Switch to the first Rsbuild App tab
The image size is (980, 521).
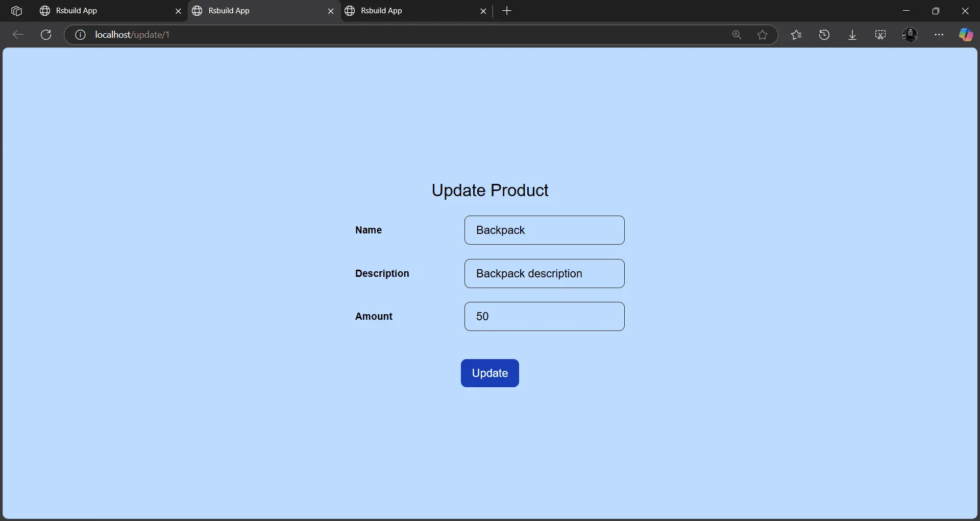[x=110, y=11]
